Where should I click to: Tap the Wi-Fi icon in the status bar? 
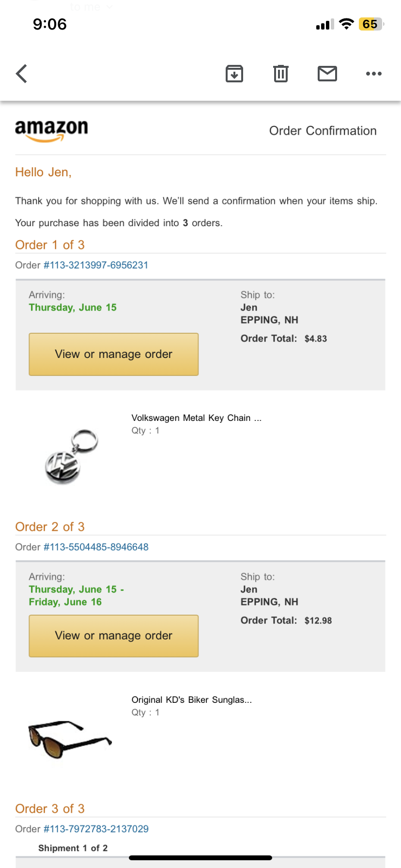point(346,24)
